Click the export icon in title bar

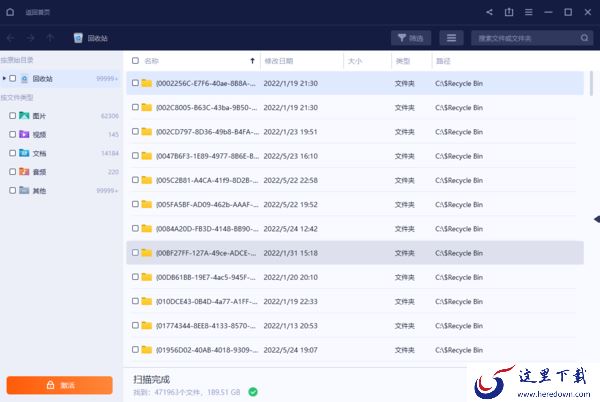pyautogui.click(x=509, y=12)
